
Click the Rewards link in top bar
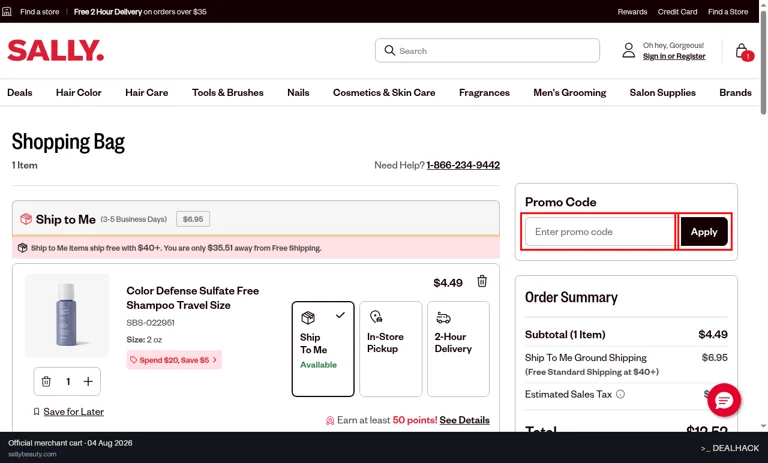pyautogui.click(x=632, y=12)
